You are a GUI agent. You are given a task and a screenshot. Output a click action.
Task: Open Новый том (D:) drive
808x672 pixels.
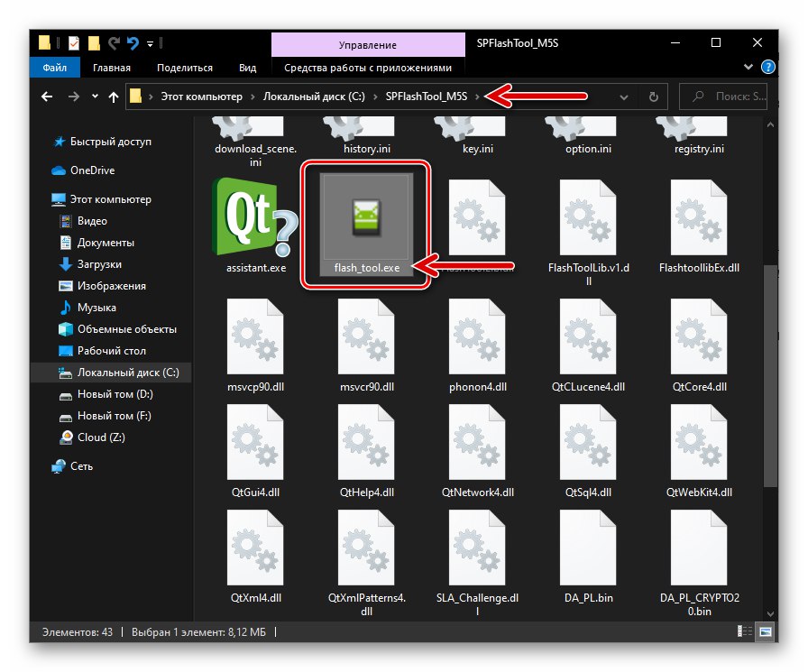click(106, 393)
